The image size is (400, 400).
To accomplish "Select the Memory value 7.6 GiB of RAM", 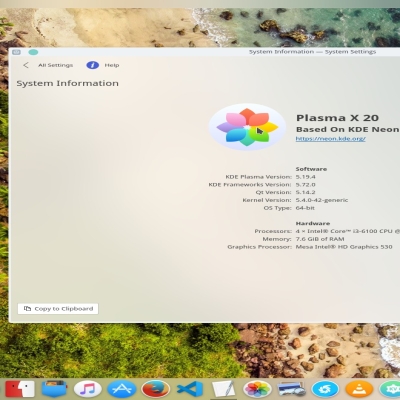I will (320, 239).
